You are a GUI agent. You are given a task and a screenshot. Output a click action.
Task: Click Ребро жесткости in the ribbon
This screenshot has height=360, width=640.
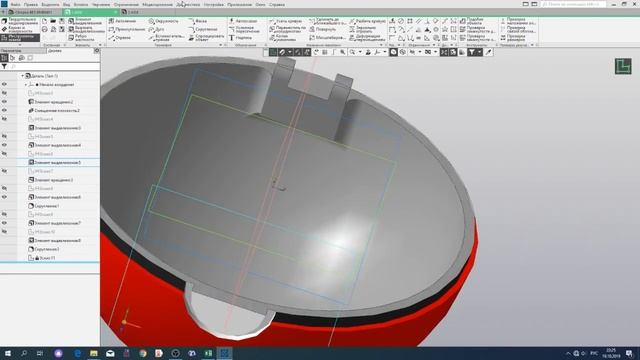[81, 38]
